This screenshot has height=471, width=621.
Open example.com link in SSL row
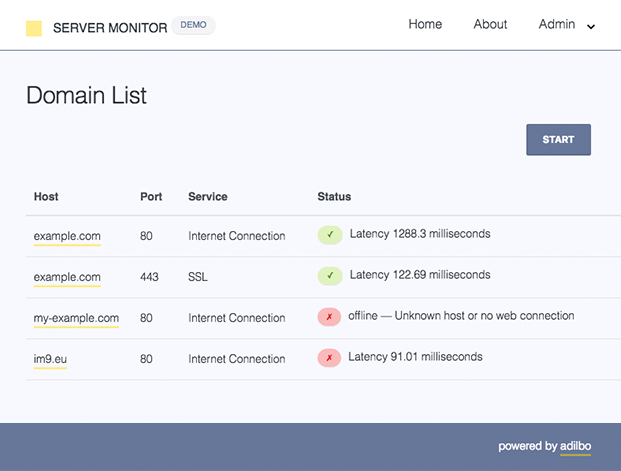[67, 277]
